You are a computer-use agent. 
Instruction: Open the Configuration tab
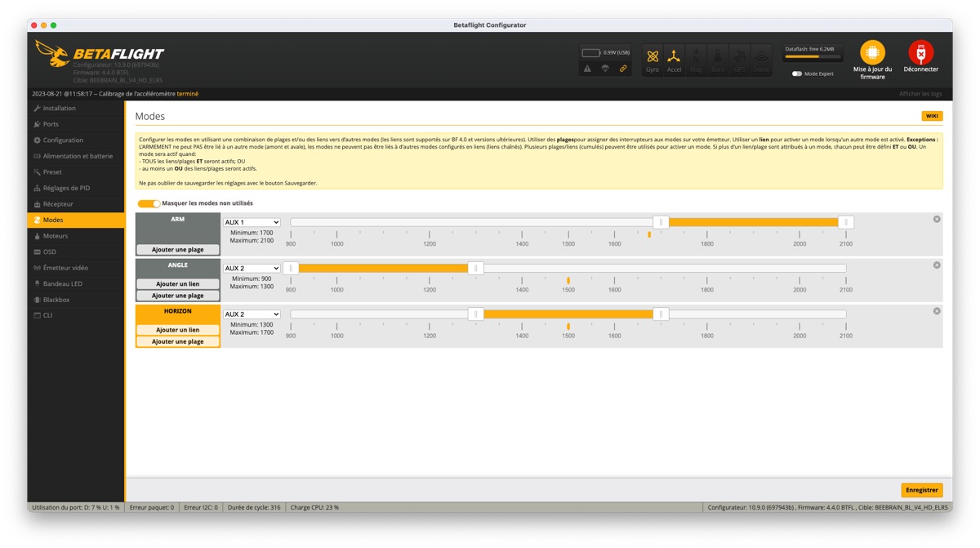click(x=76, y=140)
